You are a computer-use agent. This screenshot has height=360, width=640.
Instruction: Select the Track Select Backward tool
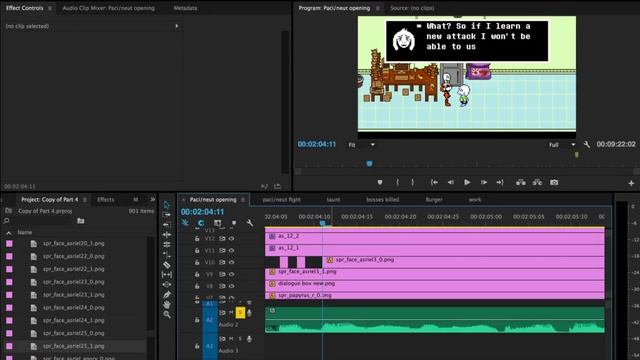point(167,224)
